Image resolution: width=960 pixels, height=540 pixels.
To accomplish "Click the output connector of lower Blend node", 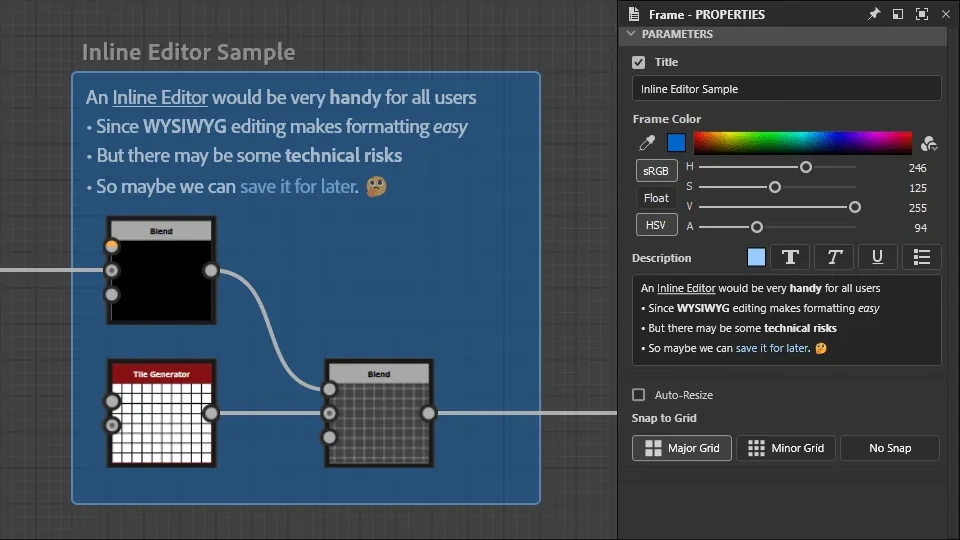I will 428,413.
